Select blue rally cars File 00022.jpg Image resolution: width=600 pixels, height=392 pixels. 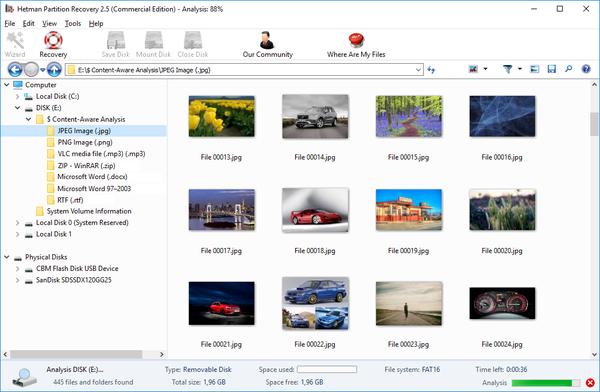tap(315, 303)
